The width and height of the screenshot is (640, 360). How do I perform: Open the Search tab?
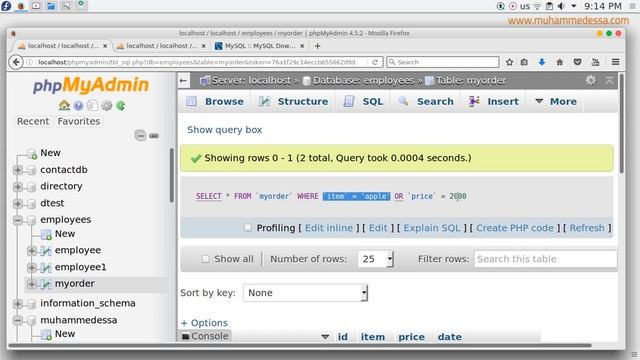pyautogui.click(x=426, y=101)
